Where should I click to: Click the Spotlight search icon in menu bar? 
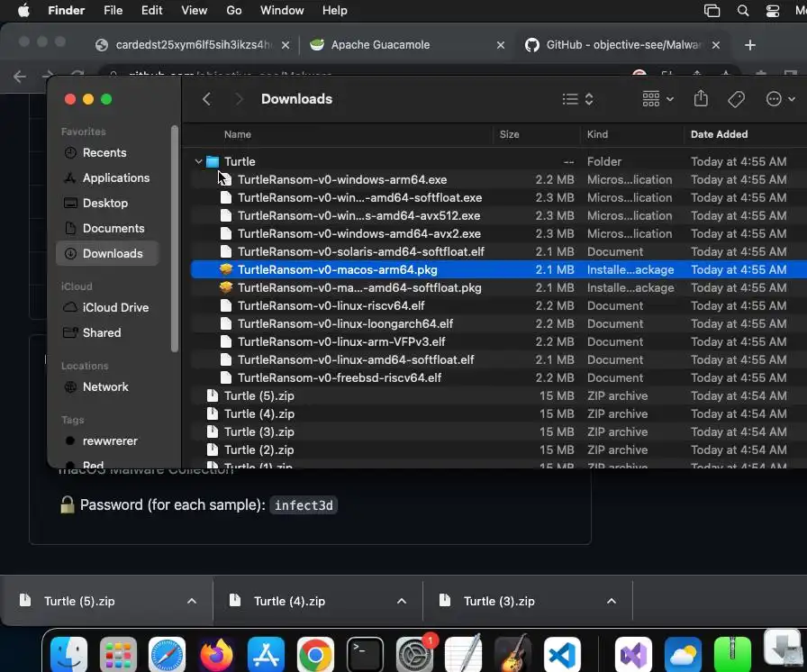(x=743, y=11)
